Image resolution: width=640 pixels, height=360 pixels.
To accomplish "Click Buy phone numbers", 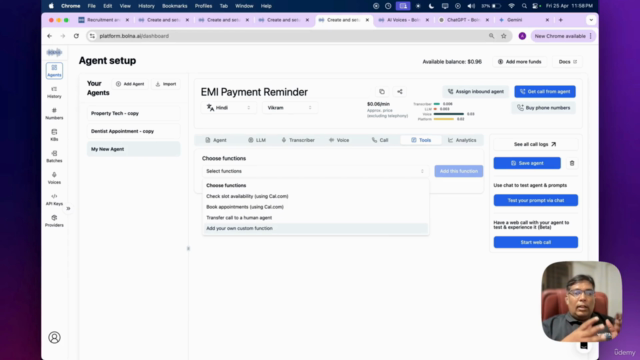I will (543, 108).
